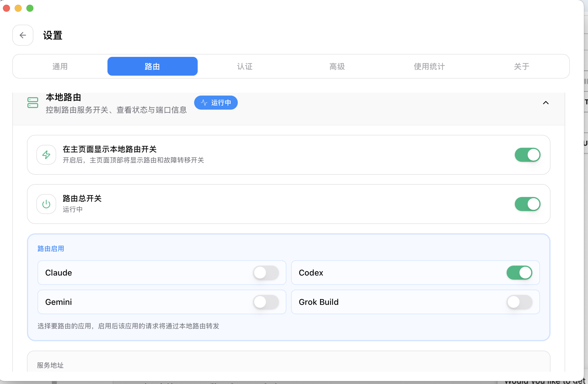Image resolution: width=588 pixels, height=384 pixels.
Task: Click the 服务地址 label
Action: point(50,365)
